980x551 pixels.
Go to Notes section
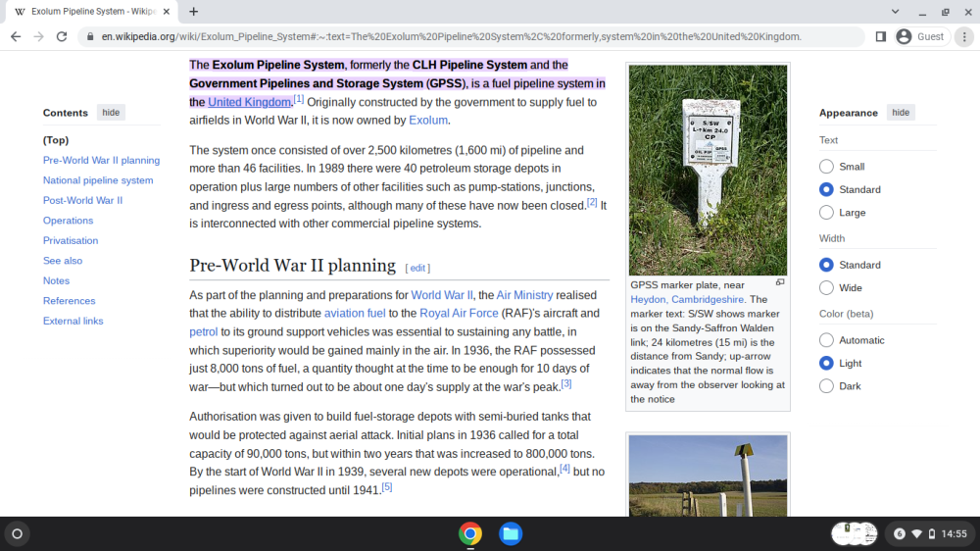coord(56,280)
